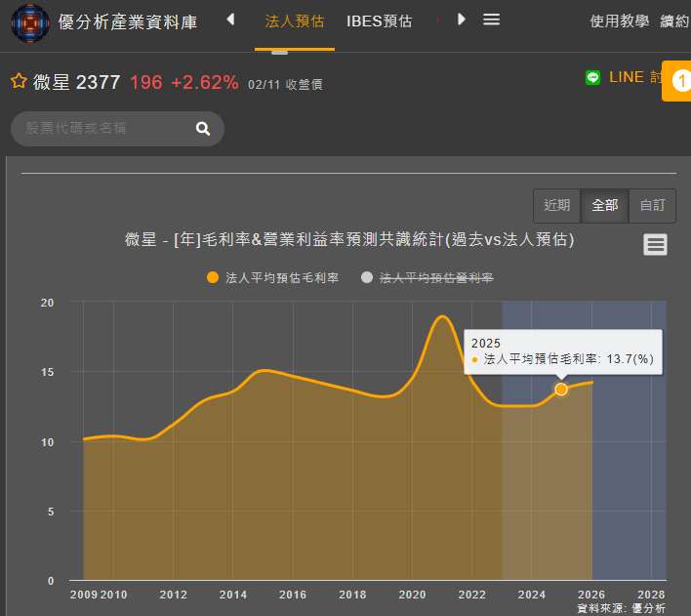Select the 近期 range button
Screen dimensions: 691x616
coord(556,205)
